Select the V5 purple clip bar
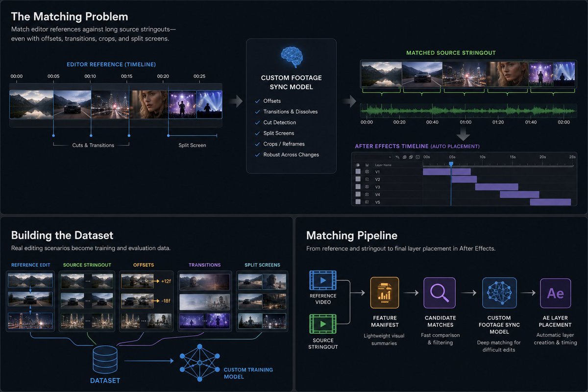This screenshot has height=392, width=588. point(550,202)
